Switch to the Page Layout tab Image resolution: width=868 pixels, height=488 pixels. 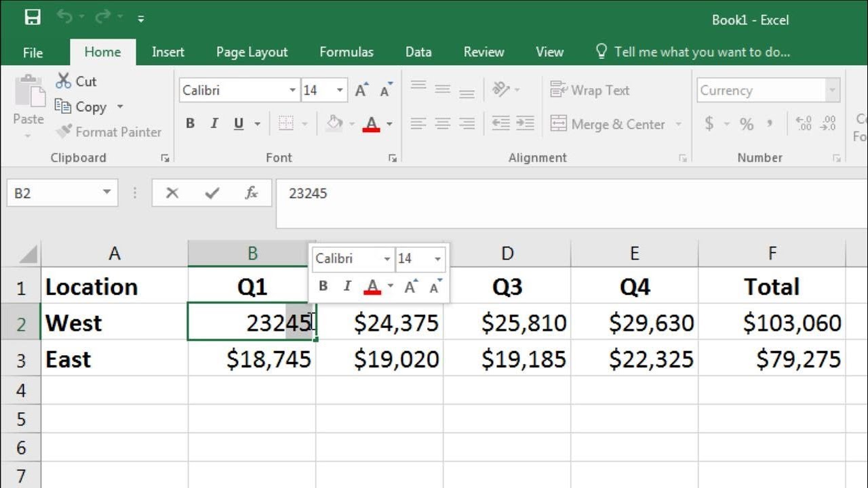[x=252, y=52]
